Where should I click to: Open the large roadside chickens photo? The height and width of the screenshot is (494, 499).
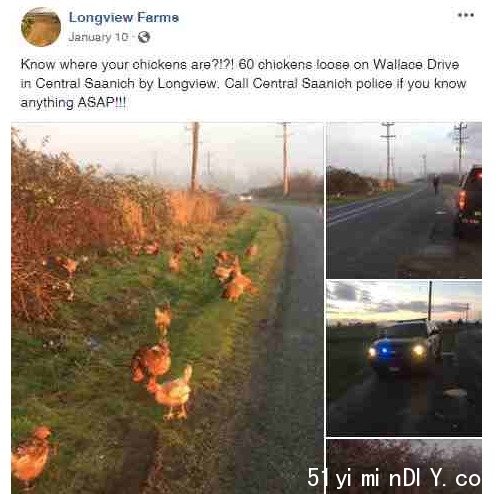pos(167,308)
